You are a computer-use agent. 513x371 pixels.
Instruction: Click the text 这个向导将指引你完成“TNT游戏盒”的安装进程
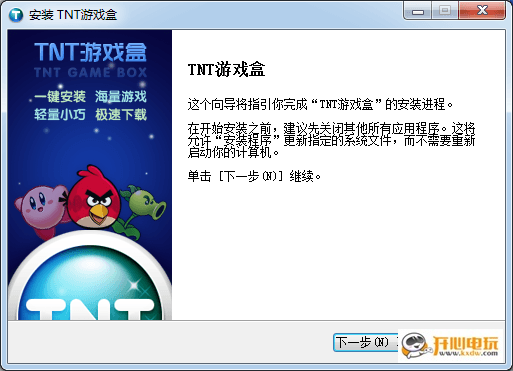[x=320, y=105]
